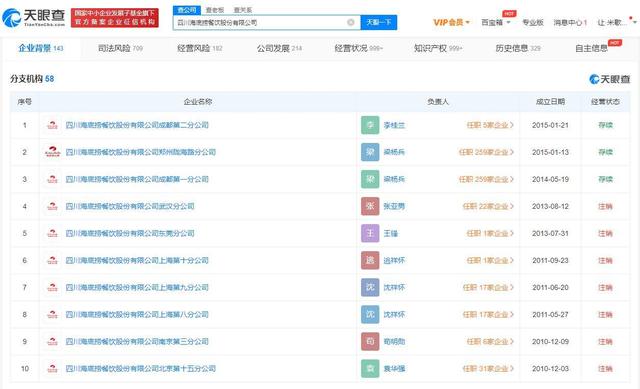This screenshot has height=389, width=640.
Task: Open the 武汉分公司 branch link
Action: tap(130, 206)
